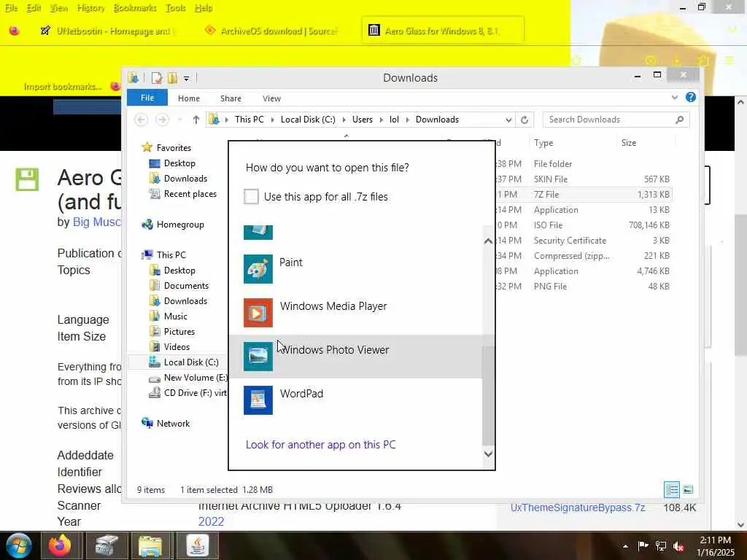Click 'Look for another app on this PC'
The width and height of the screenshot is (747, 560).
point(321,444)
